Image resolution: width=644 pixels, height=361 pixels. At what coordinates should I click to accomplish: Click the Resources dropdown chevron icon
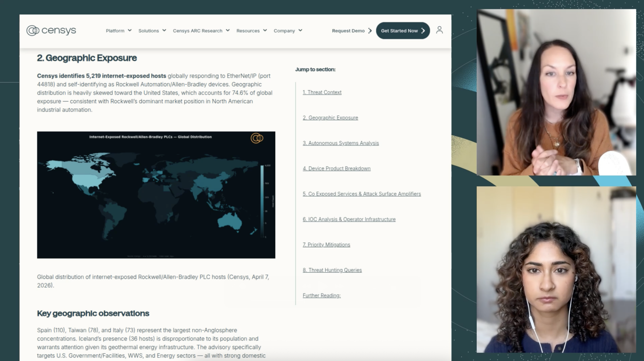coord(265,30)
